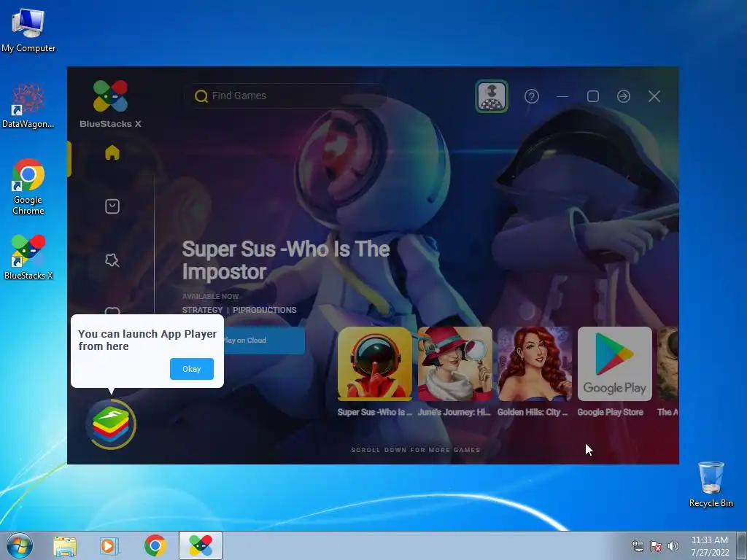Open Super Sus game thumbnail
The image size is (747, 560).
375,364
